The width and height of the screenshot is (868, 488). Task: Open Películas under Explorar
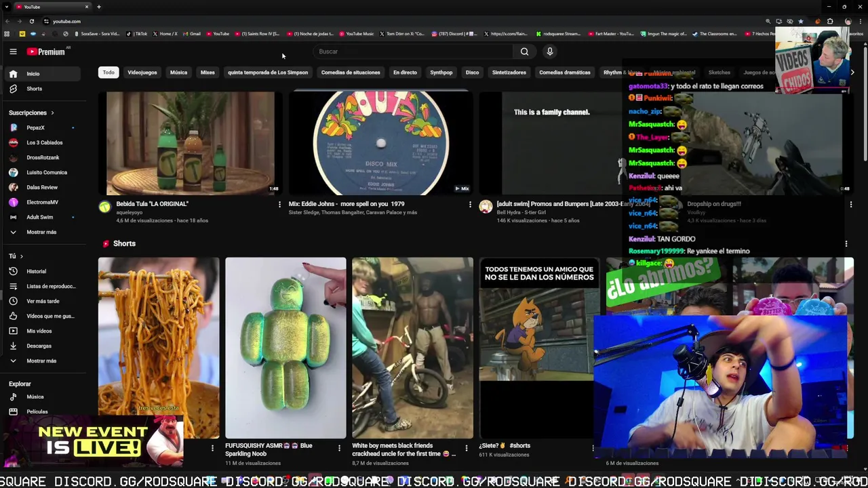[43, 411]
